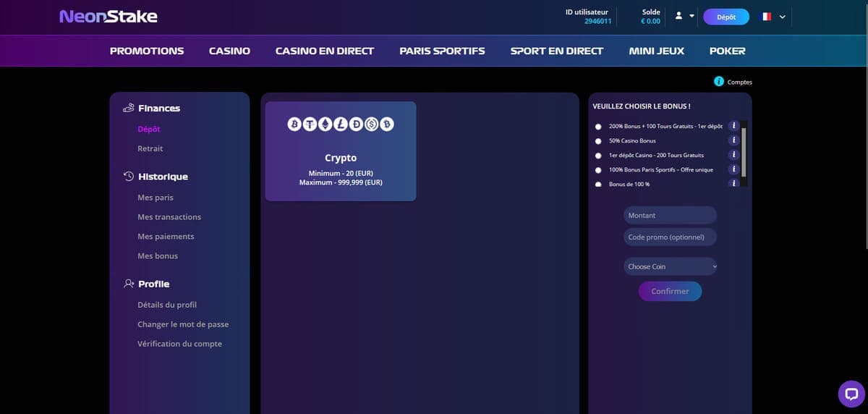Open the Choose Coin dropdown
The image size is (868, 414).
click(x=670, y=266)
